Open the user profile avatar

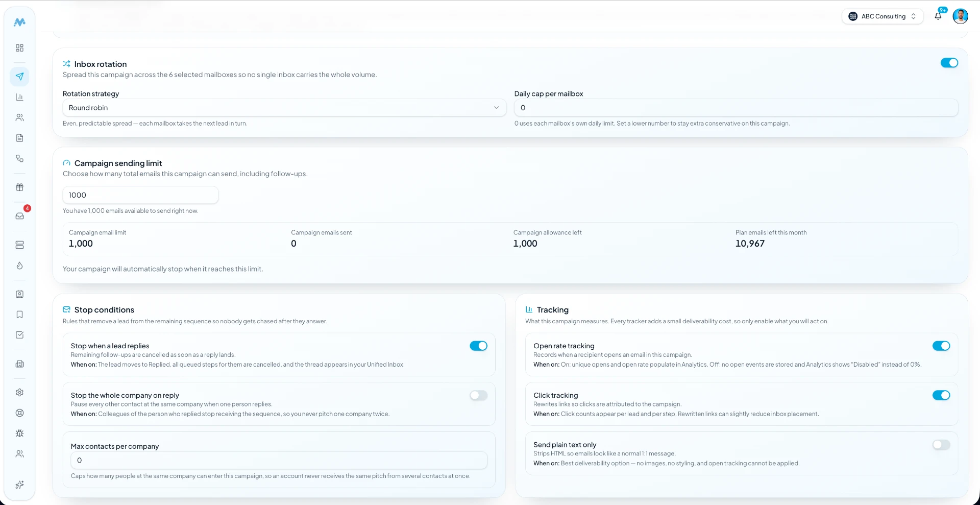tap(961, 16)
